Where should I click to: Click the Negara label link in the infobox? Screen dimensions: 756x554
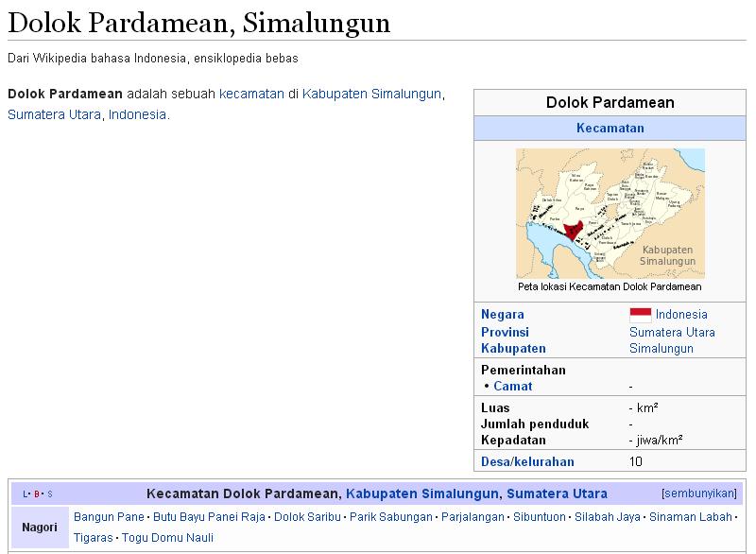pos(503,314)
